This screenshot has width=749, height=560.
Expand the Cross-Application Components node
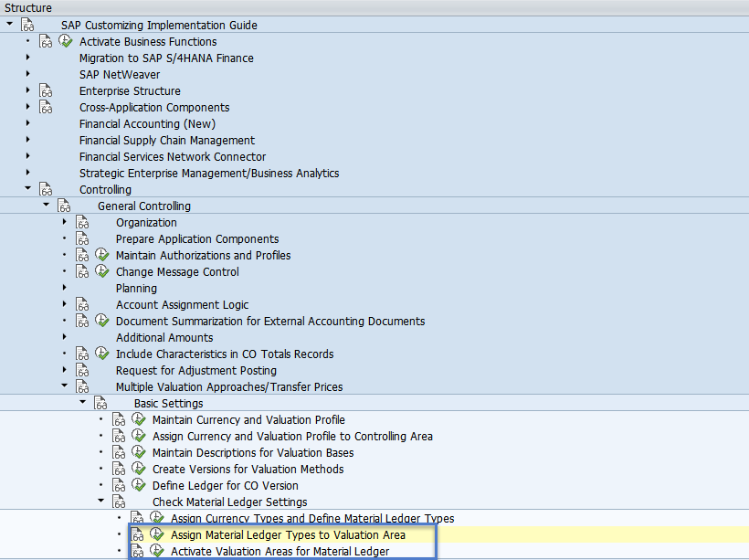(27, 107)
